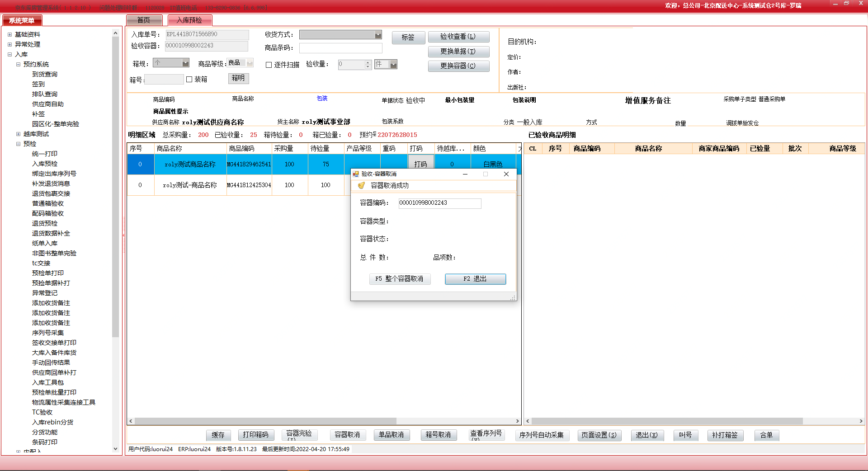
Task: Click the bell icon beside 容器取消成功
Action: (x=361, y=185)
